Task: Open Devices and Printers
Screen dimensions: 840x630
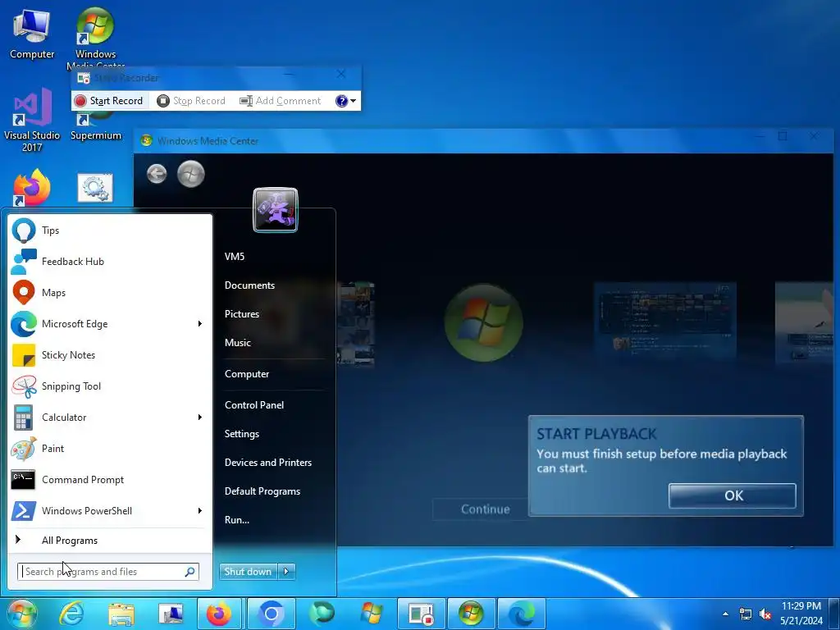Action: [268, 463]
